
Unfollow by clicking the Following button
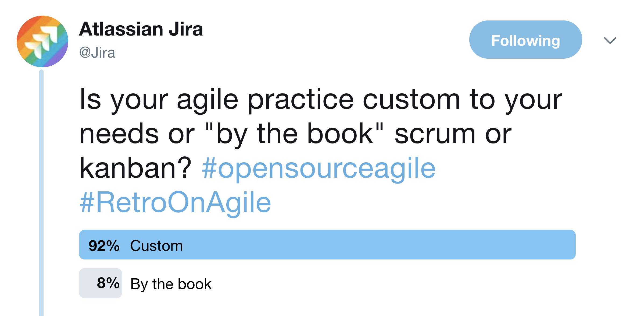[x=525, y=40]
